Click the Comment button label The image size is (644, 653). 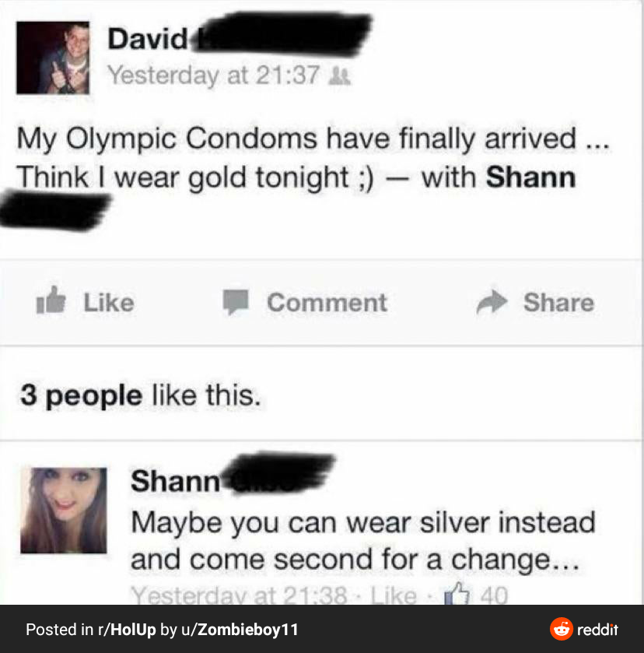point(327,302)
